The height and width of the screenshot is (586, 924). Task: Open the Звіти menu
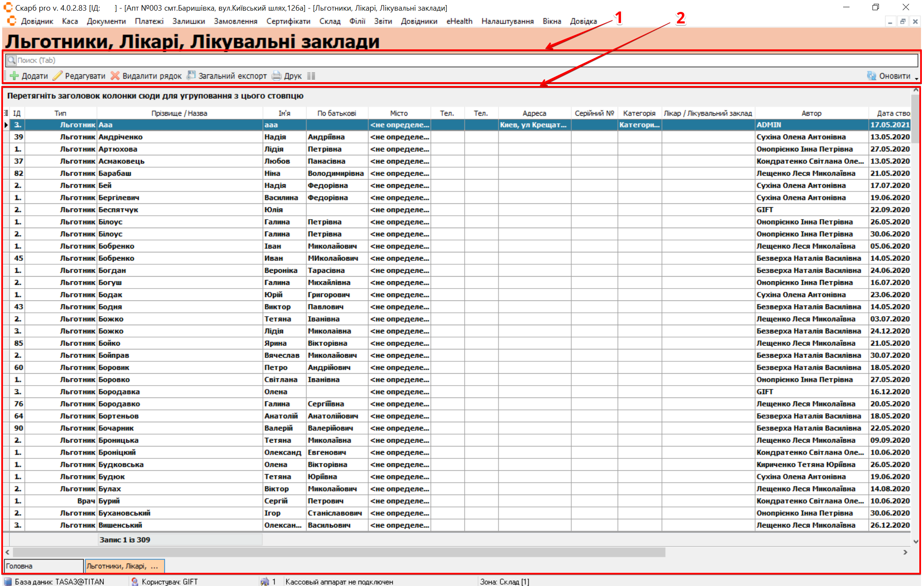pyautogui.click(x=383, y=21)
